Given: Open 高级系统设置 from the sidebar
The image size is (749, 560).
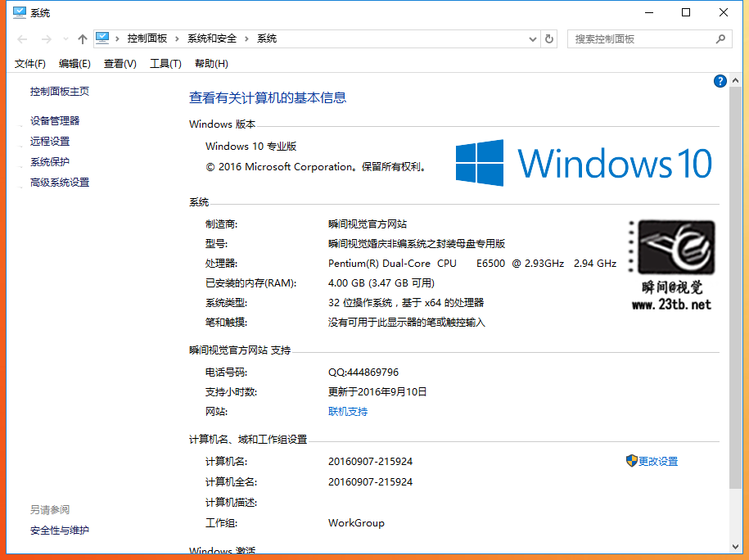Looking at the screenshot, I should [60, 183].
